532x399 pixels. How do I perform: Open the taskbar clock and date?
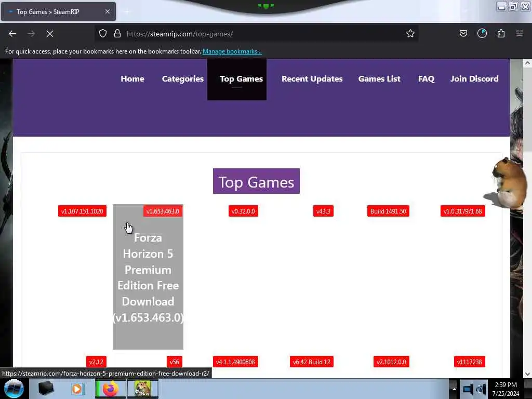(506, 389)
